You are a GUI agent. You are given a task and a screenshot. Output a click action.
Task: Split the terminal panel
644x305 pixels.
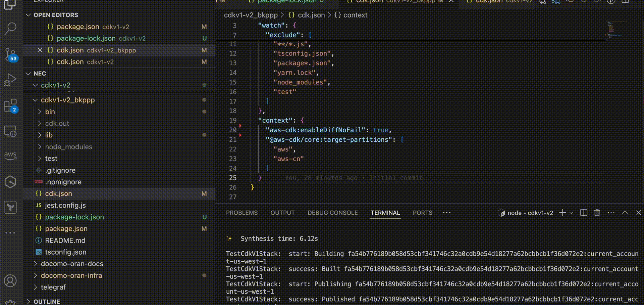[584, 213]
